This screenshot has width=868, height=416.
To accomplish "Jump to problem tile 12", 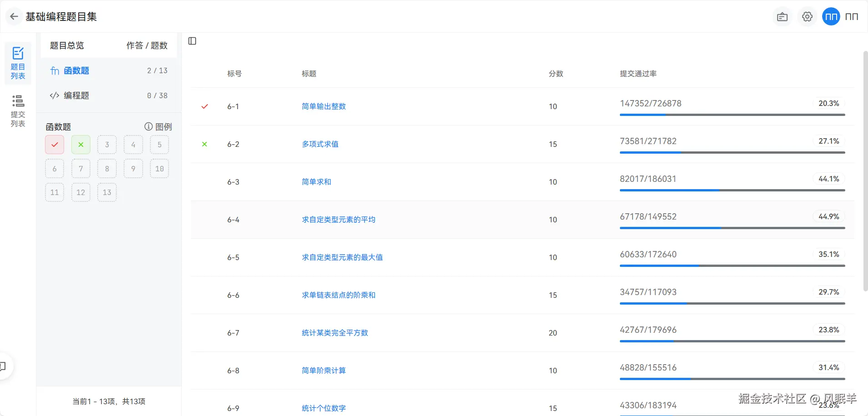I will coord(81,192).
